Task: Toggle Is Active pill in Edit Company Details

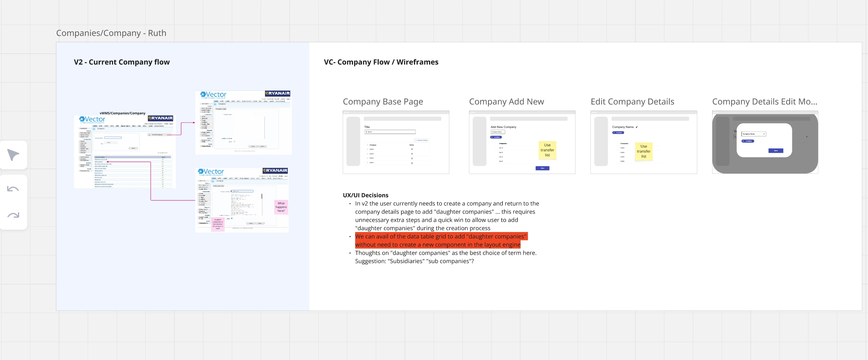Action: pos(618,133)
